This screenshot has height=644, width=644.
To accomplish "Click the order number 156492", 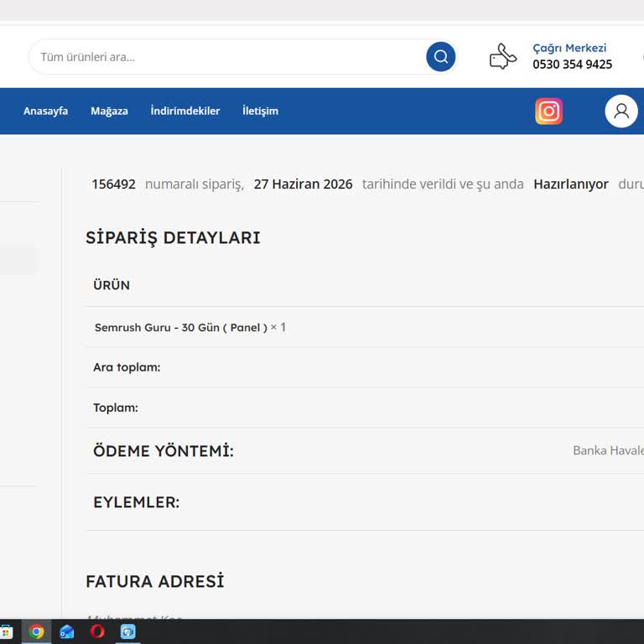I will click(x=114, y=184).
